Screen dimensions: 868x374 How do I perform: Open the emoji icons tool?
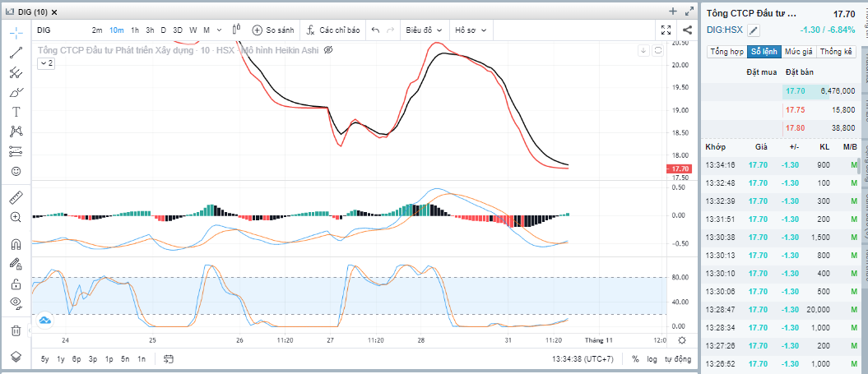16,171
